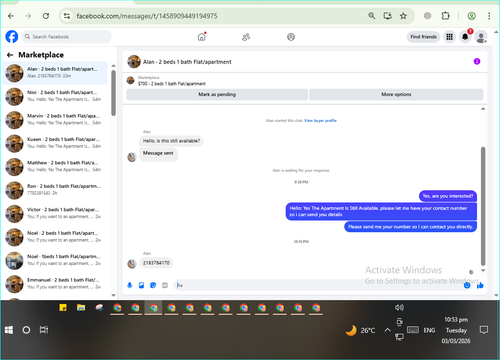
Task: Open the Marvin conversation
Action: (x=55, y=119)
